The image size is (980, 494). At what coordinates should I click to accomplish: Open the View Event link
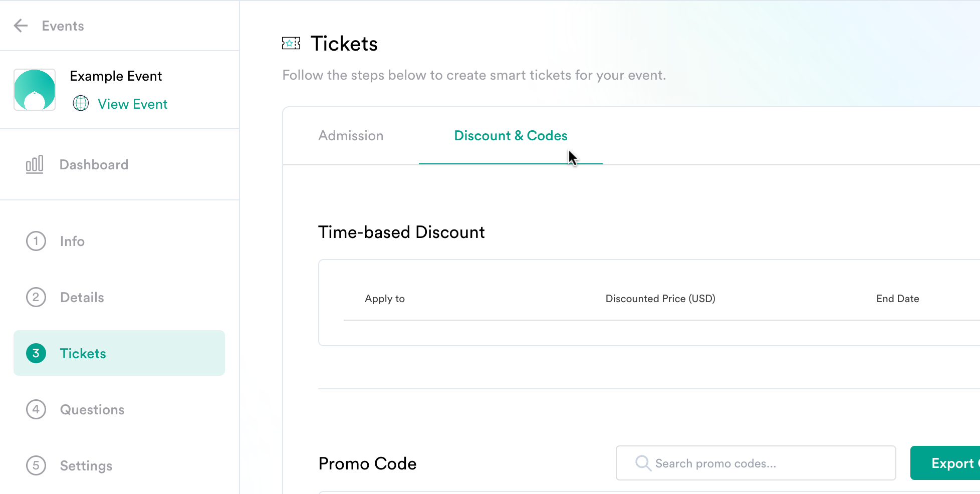[132, 104]
